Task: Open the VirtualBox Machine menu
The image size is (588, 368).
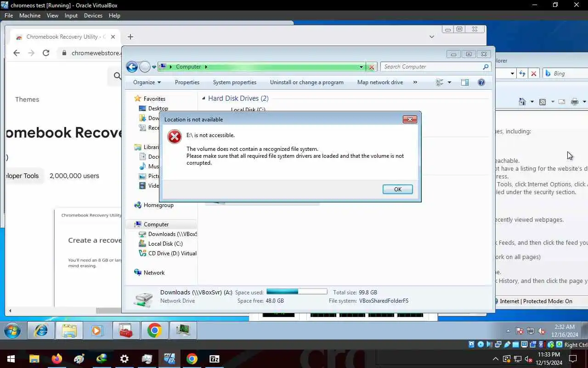Action: click(30, 16)
